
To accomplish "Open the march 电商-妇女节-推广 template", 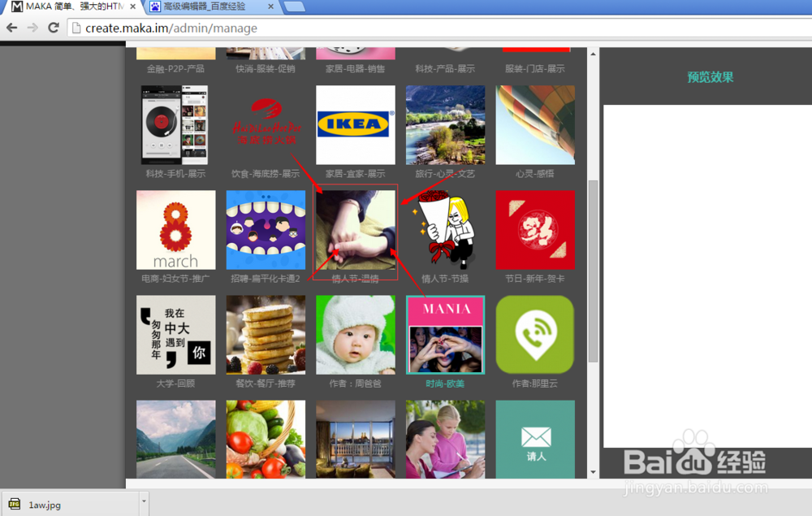I will coord(175,230).
